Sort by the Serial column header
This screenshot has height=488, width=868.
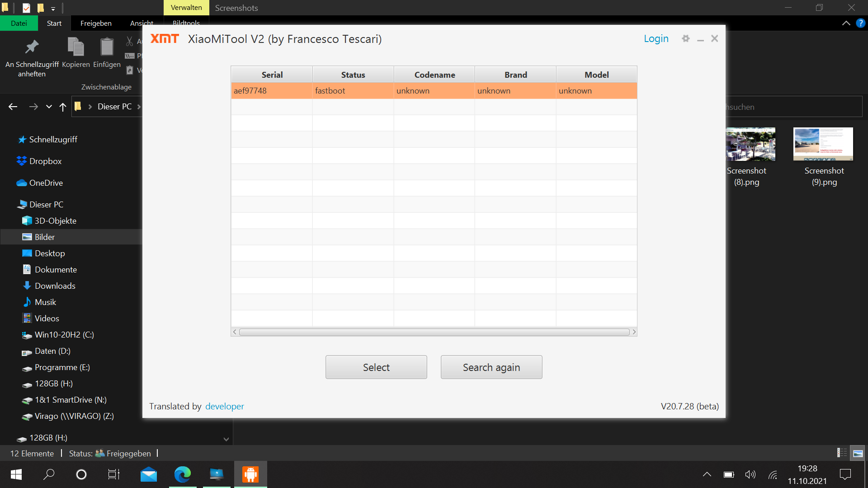[x=272, y=75]
